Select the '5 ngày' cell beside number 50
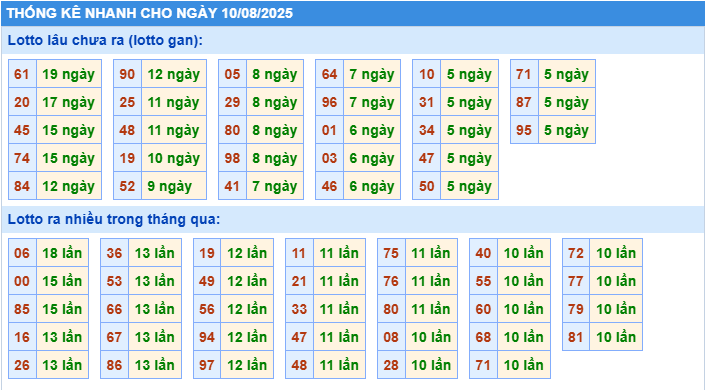The height and width of the screenshot is (390, 707). pyautogui.click(x=469, y=186)
